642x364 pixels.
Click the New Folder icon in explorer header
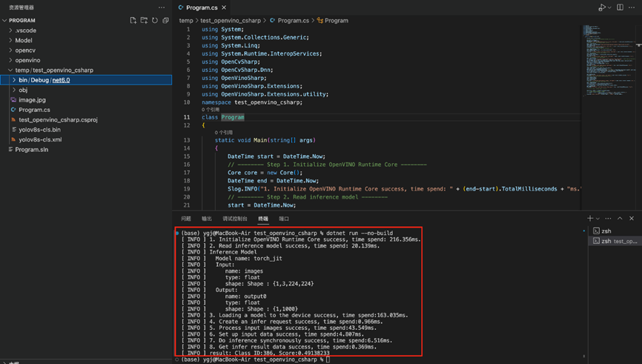(144, 21)
